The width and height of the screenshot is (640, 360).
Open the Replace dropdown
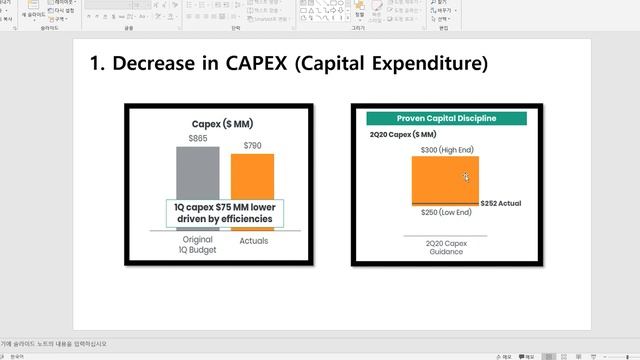443,10
